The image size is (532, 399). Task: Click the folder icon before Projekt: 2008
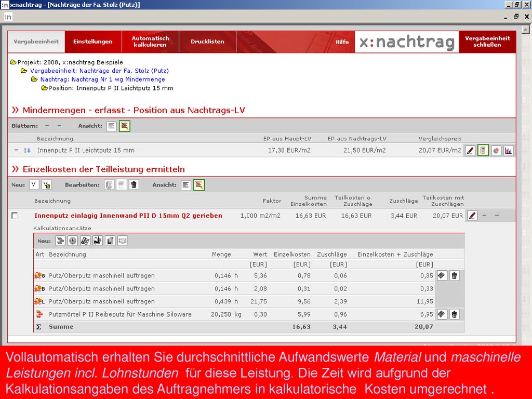[x=13, y=62]
